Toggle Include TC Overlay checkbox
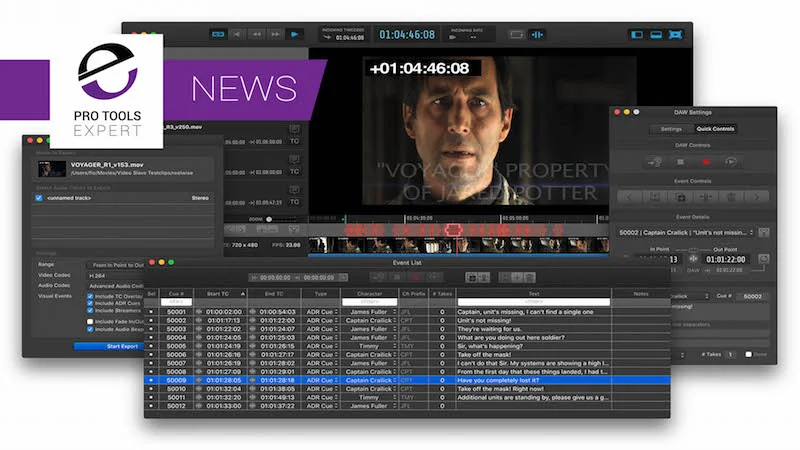 click(x=90, y=296)
